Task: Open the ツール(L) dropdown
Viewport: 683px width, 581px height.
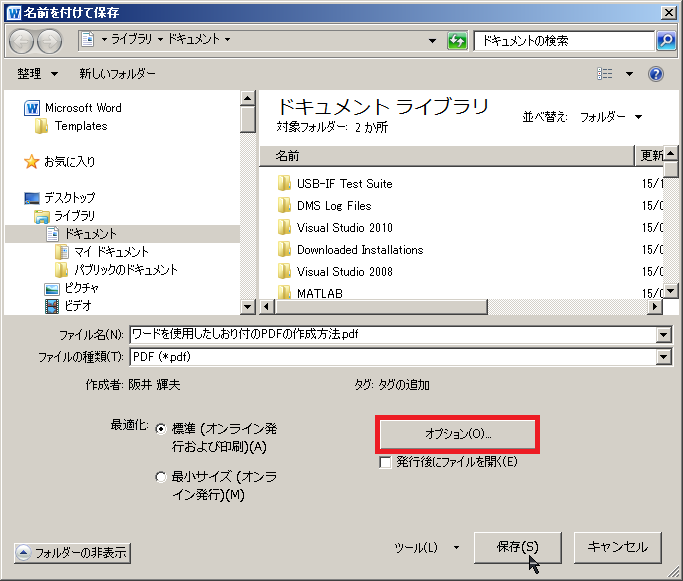Action: tap(426, 547)
